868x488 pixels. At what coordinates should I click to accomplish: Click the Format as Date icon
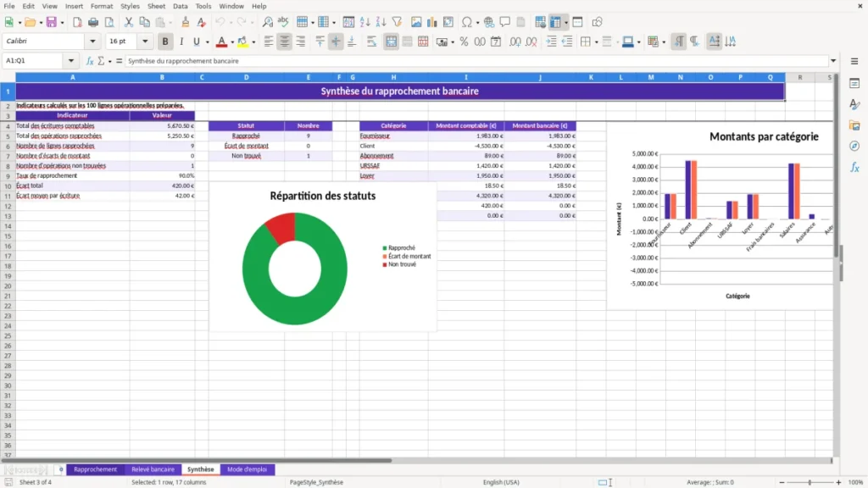[496, 42]
